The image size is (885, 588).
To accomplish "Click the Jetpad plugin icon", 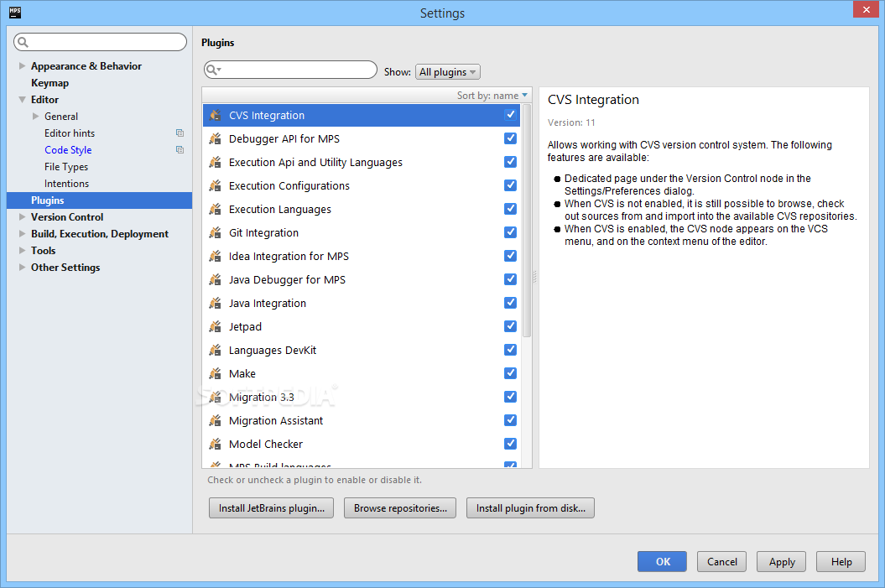I will click(x=215, y=327).
